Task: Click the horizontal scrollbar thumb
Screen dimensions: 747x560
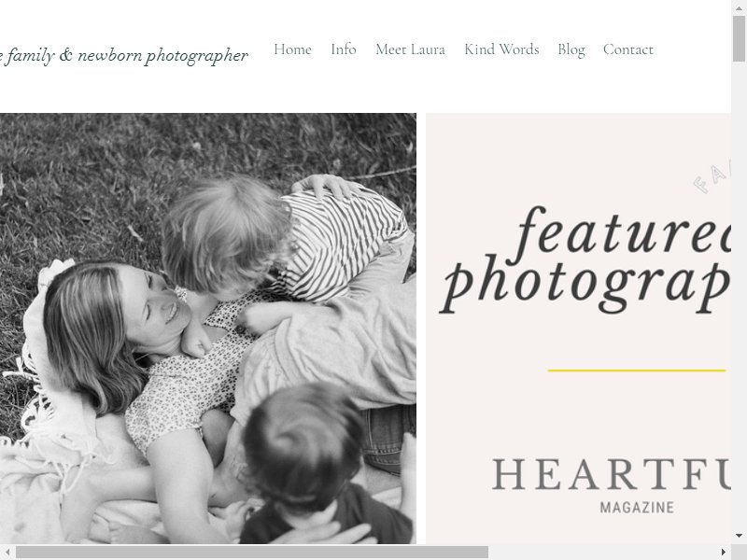Action: [x=252, y=553]
